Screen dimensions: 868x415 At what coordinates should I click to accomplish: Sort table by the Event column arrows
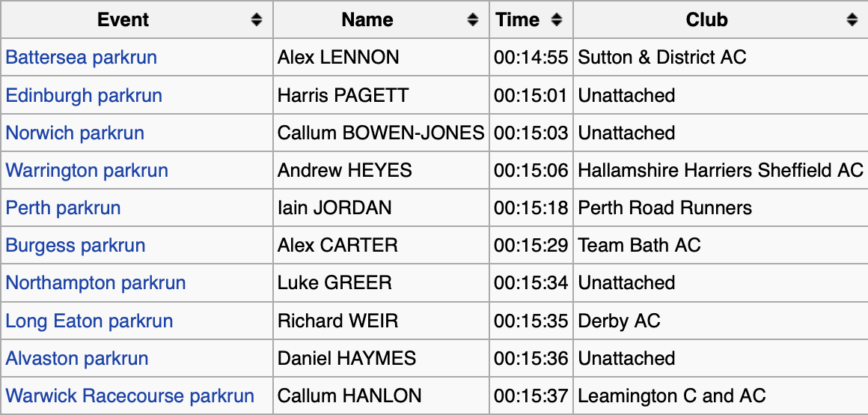[x=257, y=20]
